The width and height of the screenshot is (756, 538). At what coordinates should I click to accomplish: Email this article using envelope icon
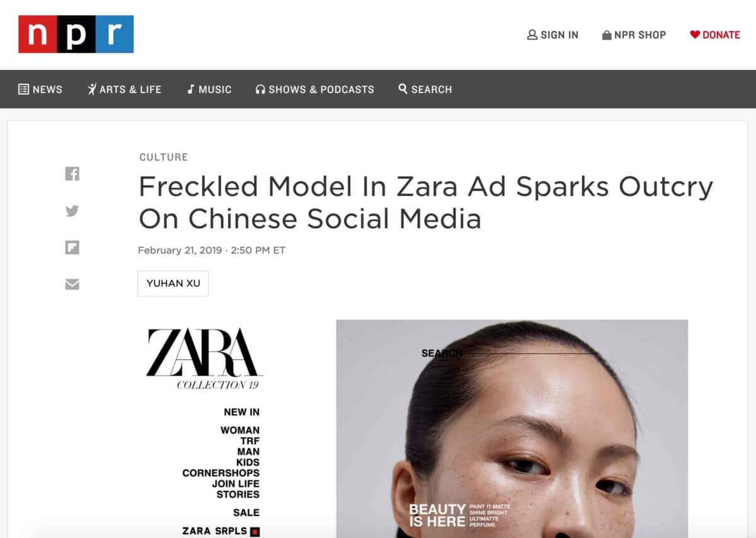(72, 285)
